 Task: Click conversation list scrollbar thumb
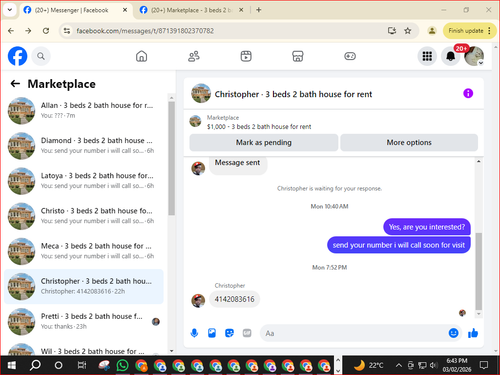tap(171, 158)
